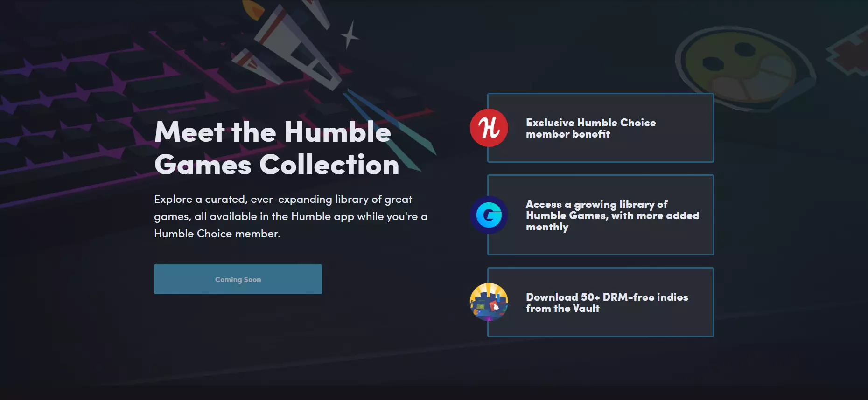
Task: Click the blue "G" Humble Games icon
Action: pyautogui.click(x=489, y=215)
